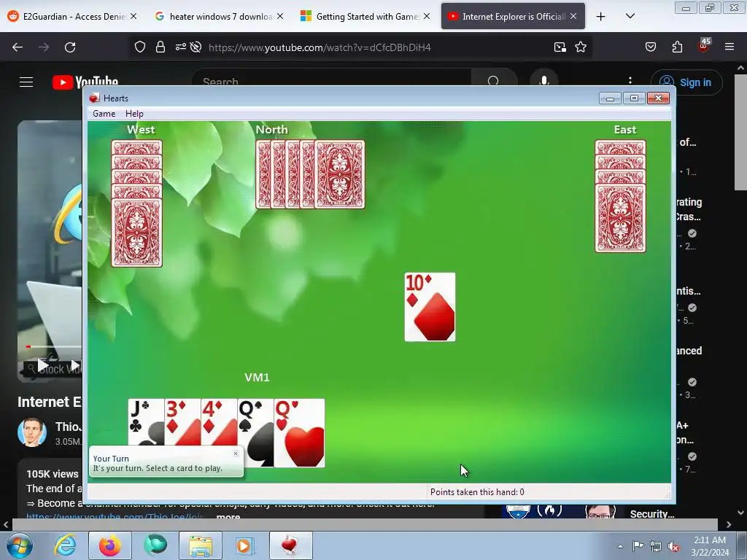747x560 pixels.
Task: Click the YouTube search magnifier button
Action: click(x=494, y=81)
